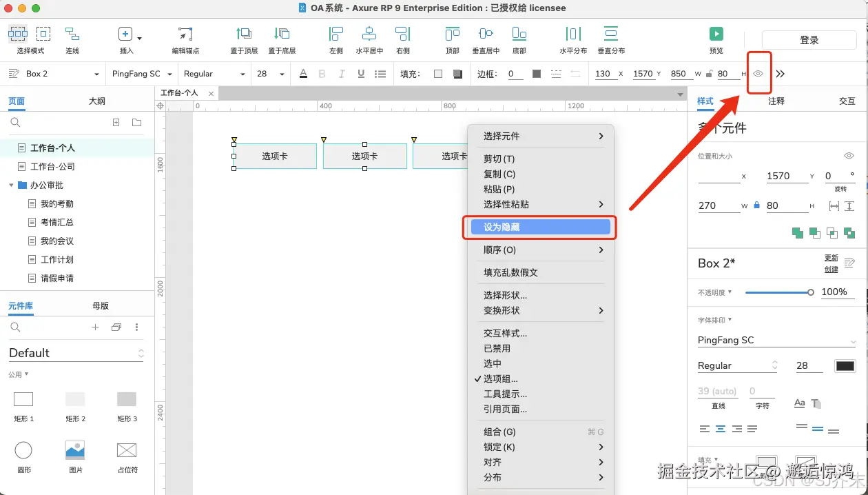Open the PingFang SC dropdown in style panel
The image size is (868, 495).
pyautogui.click(x=776, y=340)
